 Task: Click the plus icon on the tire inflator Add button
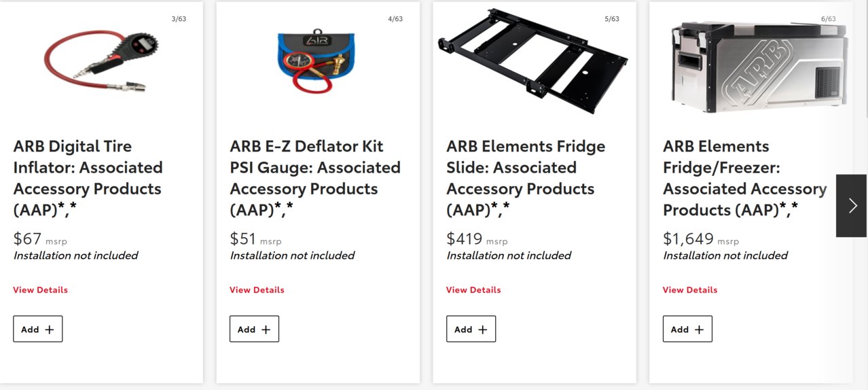tap(50, 330)
